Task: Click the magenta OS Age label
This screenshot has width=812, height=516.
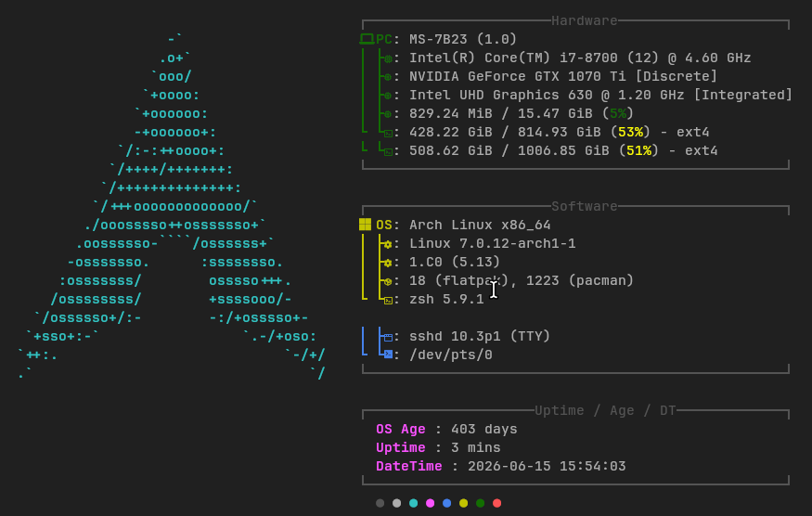Action: [x=401, y=430]
